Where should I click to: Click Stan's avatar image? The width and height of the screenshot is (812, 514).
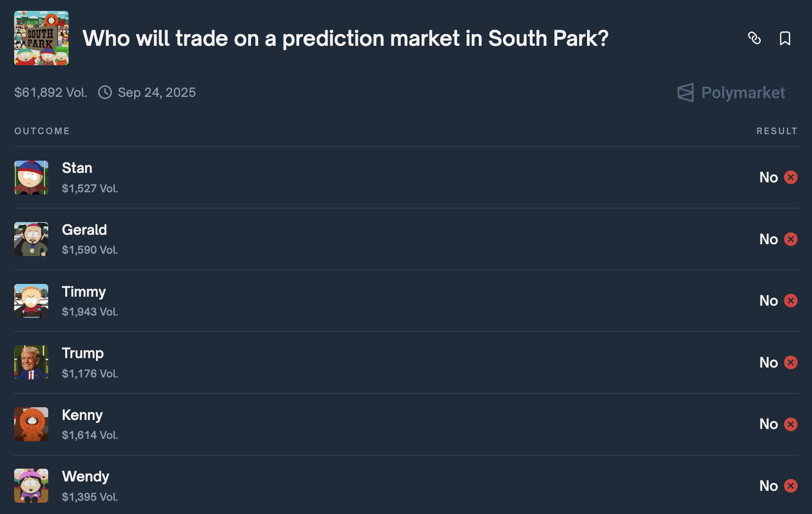point(31,178)
